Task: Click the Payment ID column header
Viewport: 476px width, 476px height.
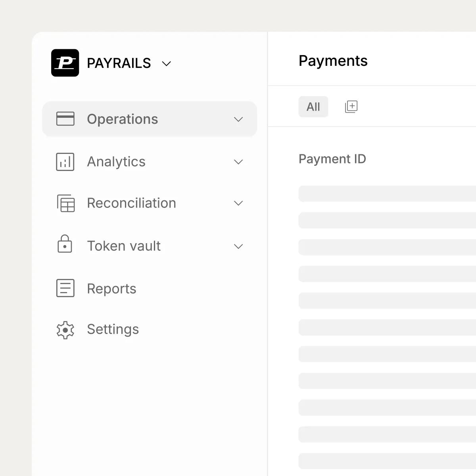Action: click(x=332, y=159)
